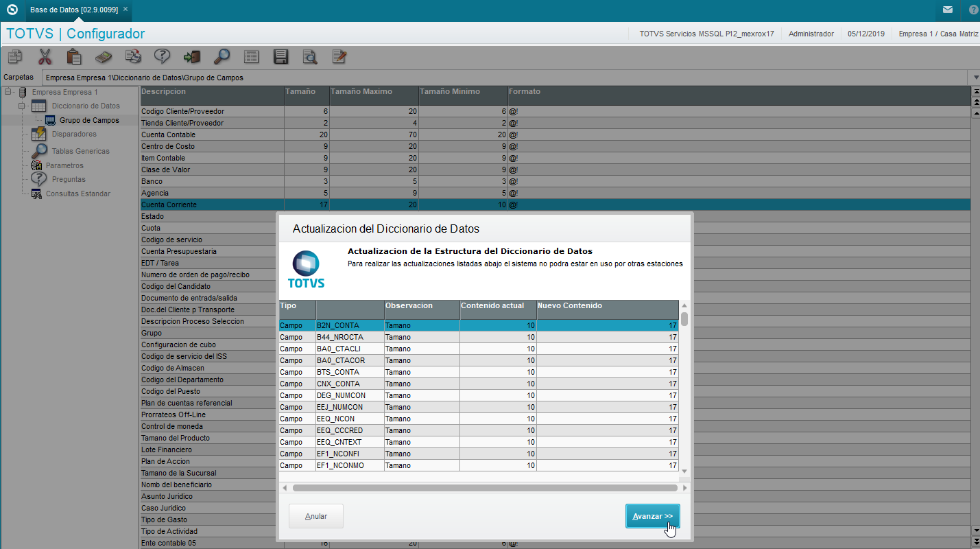Click the main grid scroll-to-top arrow
This screenshot has width=980, height=549.
(975, 92)
